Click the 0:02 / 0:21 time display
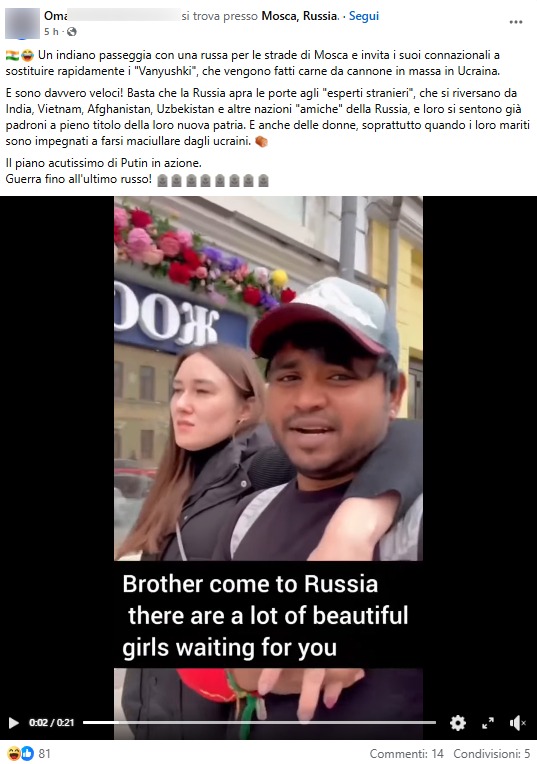537x764 pixels. coord(52,723)
